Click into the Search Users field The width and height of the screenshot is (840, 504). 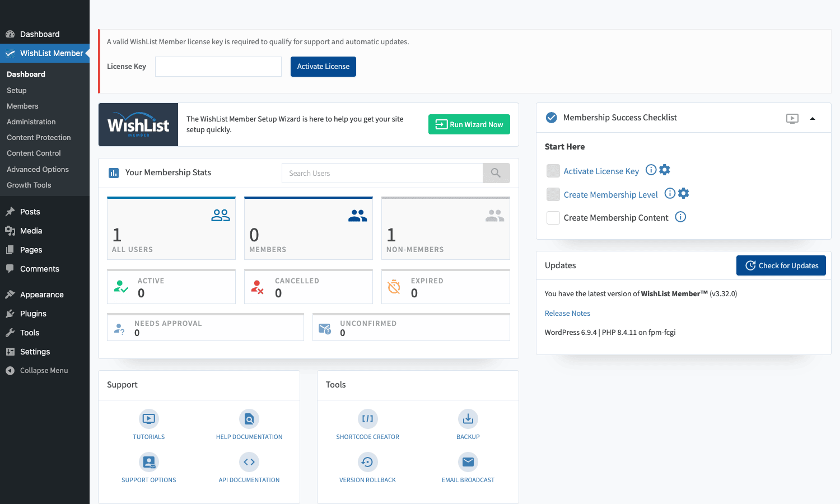382,173
